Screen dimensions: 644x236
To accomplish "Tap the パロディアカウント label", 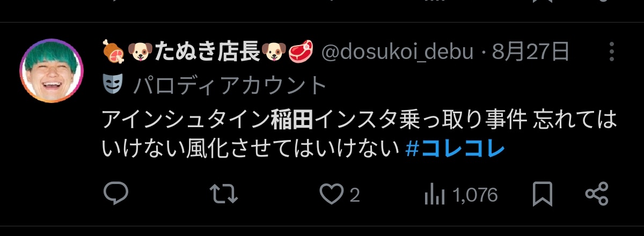I will point(230,84).
